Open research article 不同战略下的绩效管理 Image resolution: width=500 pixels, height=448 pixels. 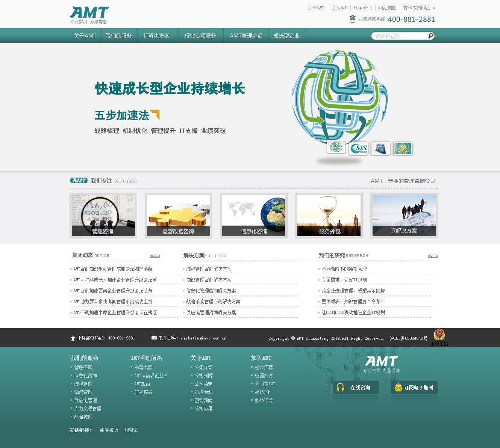[x=344, y=269]
